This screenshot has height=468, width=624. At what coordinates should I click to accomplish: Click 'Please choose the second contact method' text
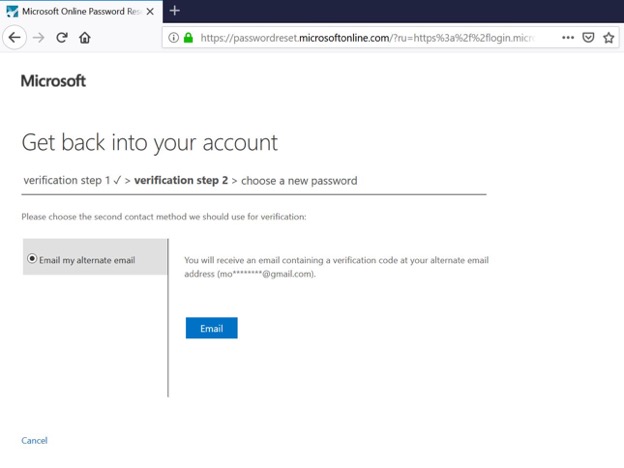pyautogui.click(x=164, y=216)
